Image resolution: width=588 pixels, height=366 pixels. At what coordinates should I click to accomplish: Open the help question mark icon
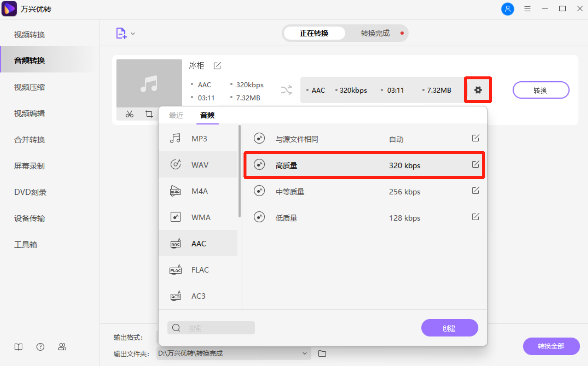40,347
